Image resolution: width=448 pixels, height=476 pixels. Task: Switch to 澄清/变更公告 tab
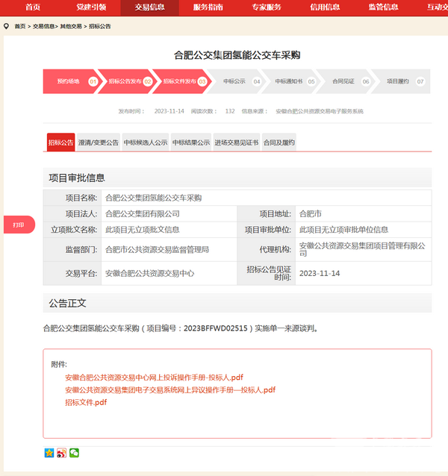tap(99, 143)
